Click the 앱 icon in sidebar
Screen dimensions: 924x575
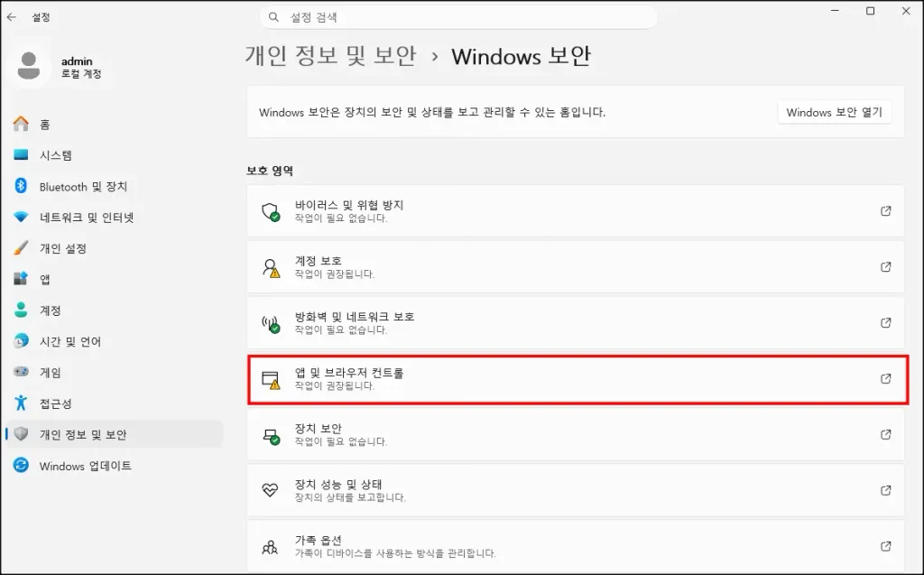tap(22, 279)
